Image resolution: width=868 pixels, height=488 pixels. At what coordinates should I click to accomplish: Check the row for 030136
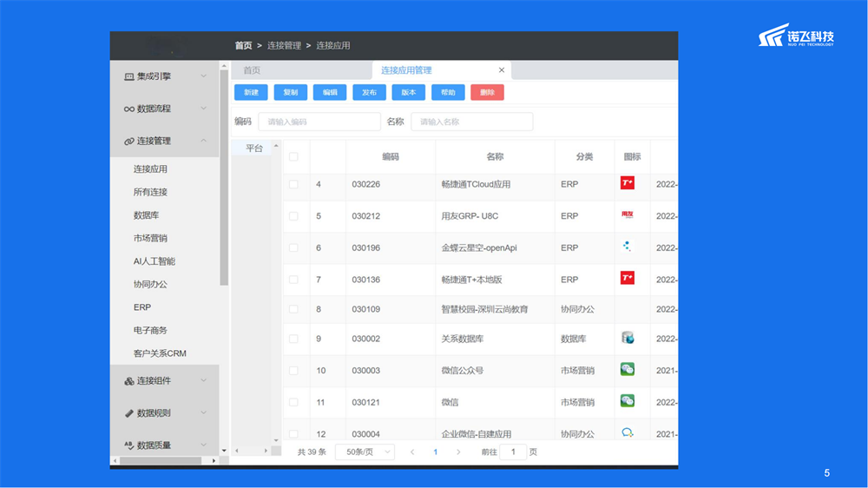293,280
